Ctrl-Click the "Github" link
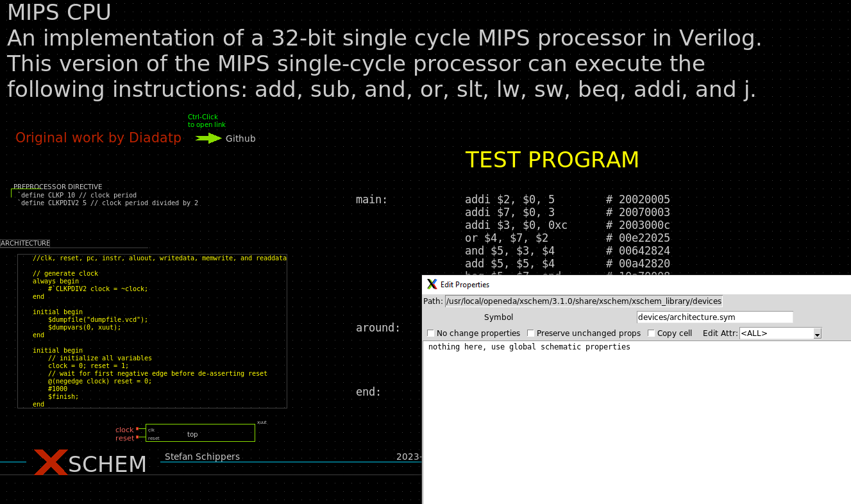This screenshot has height=504, width=851. [x=240, y=138]
